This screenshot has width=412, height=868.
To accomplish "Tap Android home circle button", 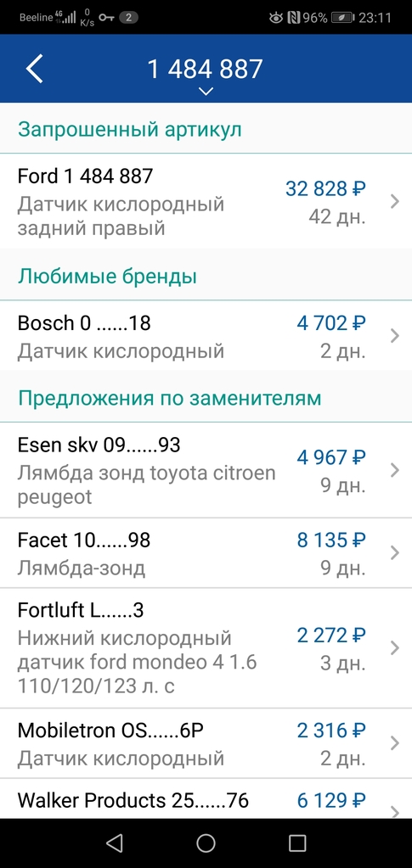I will tap(206, 843).
